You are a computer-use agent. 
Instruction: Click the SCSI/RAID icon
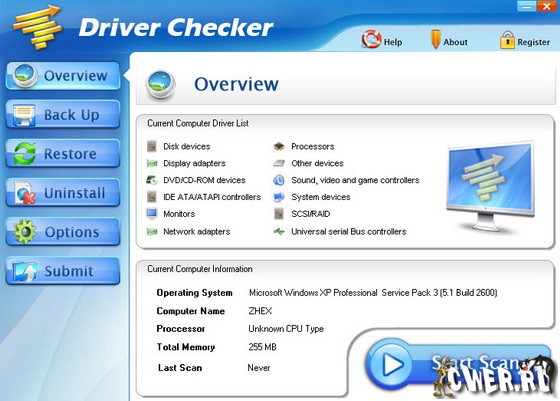click(279, 214)
